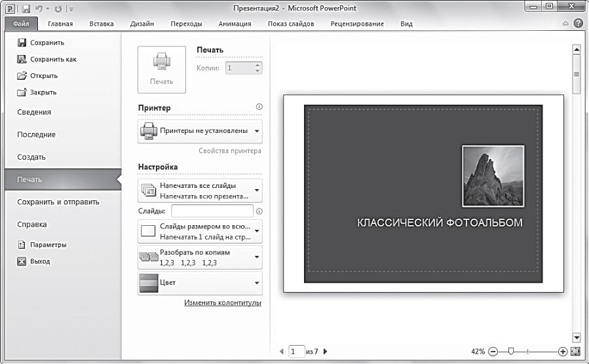Open the Слайды размером во всю dropdown
Screen dimensions: 589x364
(x=200, y=232)
